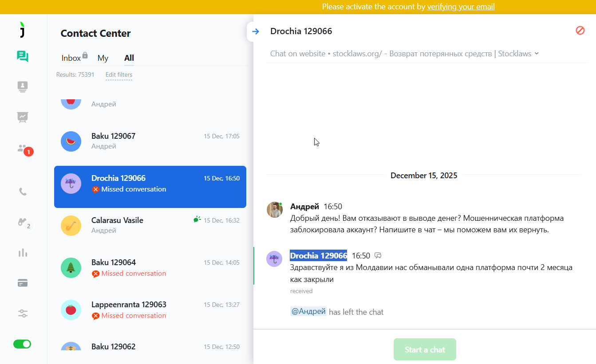Click the 15 Dec, 17:05 timestamp

click(221, 136)
